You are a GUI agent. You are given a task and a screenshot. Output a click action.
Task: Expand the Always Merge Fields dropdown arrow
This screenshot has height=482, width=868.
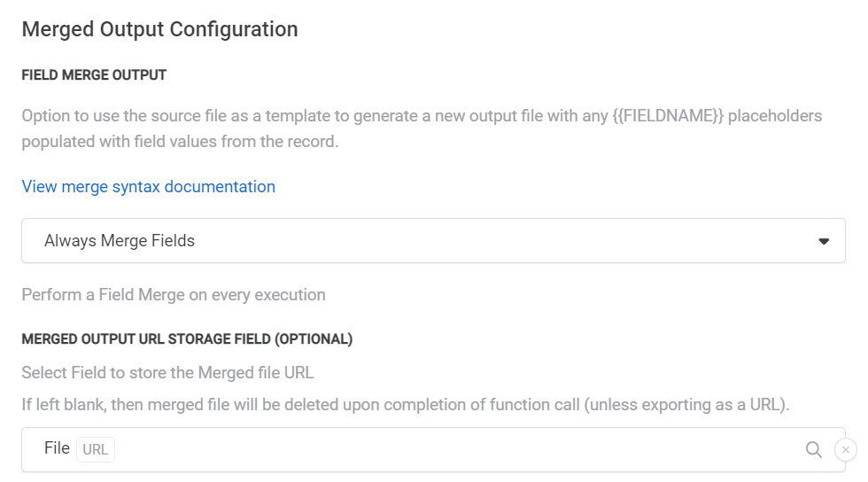coord(824,241)
